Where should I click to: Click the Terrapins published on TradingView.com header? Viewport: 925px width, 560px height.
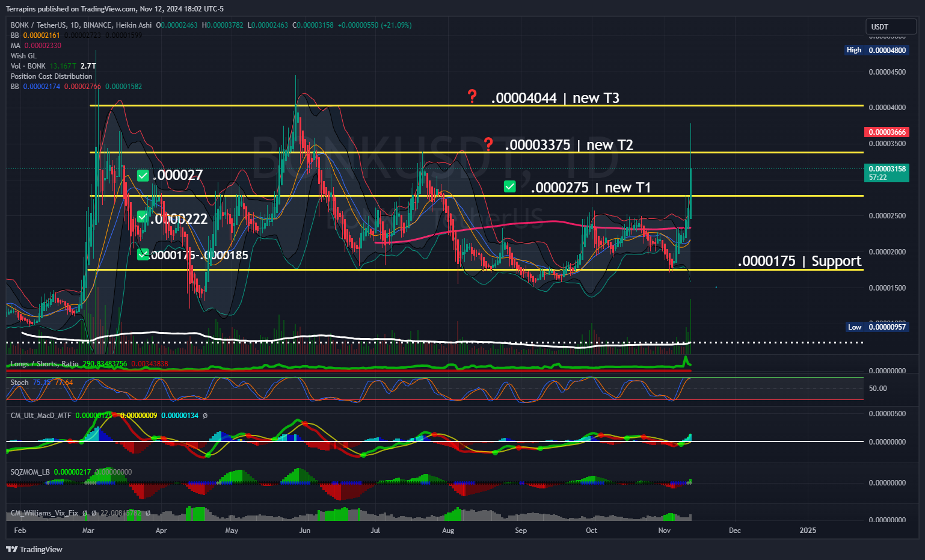[x=115, y=9]
